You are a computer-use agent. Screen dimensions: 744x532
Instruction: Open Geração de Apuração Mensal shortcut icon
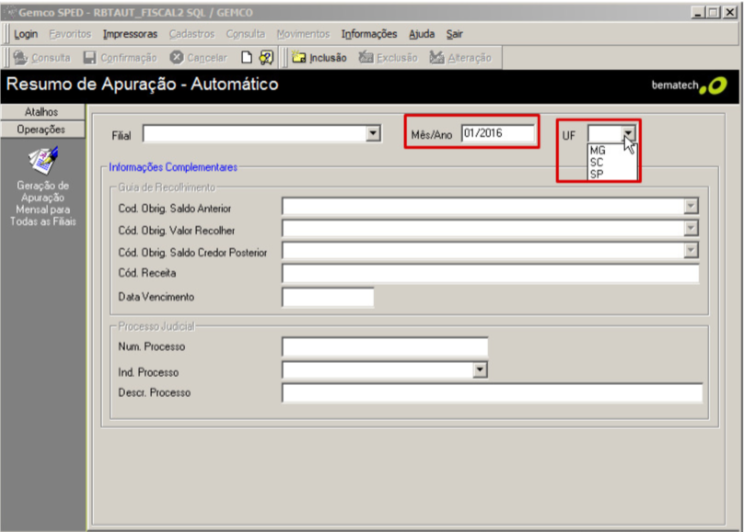[x=43, y=161]
